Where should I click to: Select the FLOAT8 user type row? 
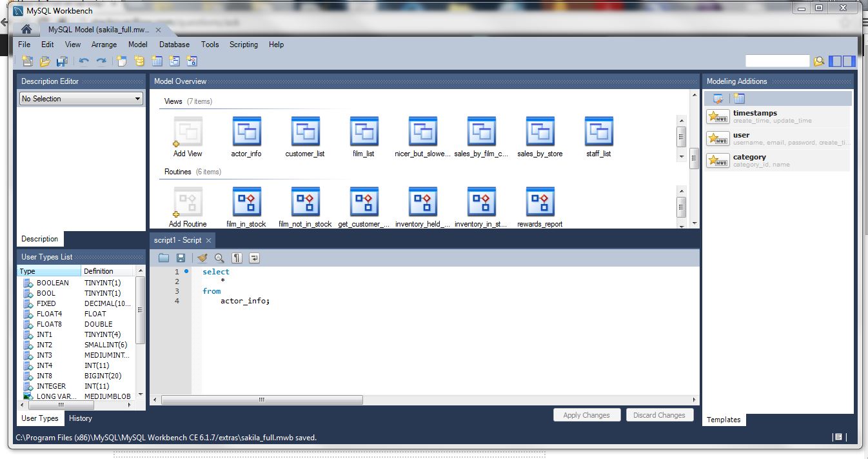[77, 324]
